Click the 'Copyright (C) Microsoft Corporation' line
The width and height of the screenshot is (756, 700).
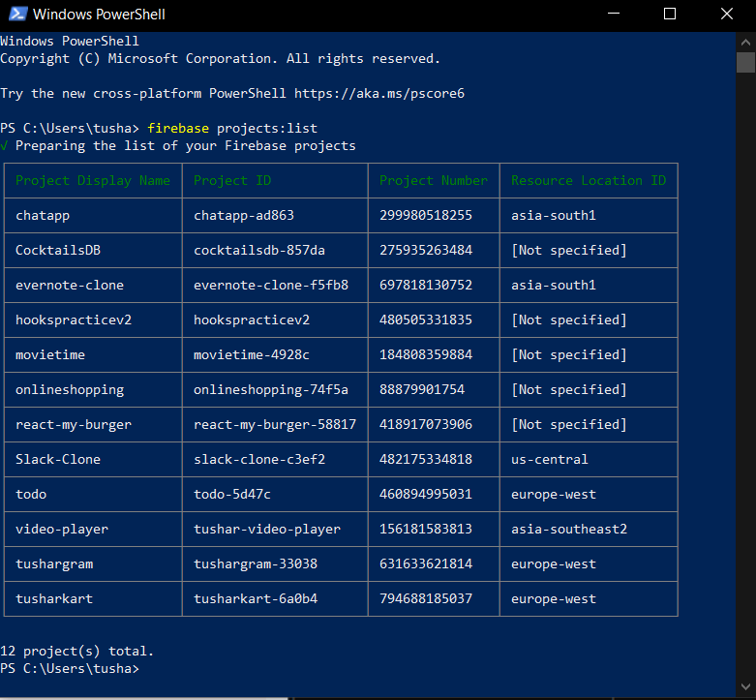pos(220,59)
